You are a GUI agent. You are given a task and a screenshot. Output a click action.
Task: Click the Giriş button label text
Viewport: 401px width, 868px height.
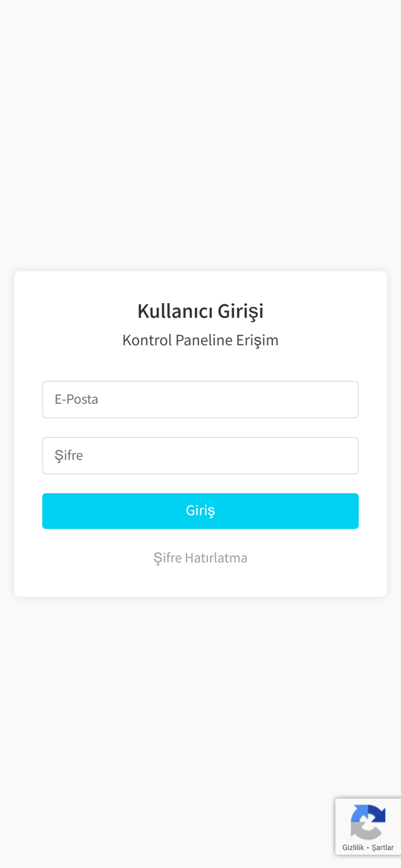[200, 510]
